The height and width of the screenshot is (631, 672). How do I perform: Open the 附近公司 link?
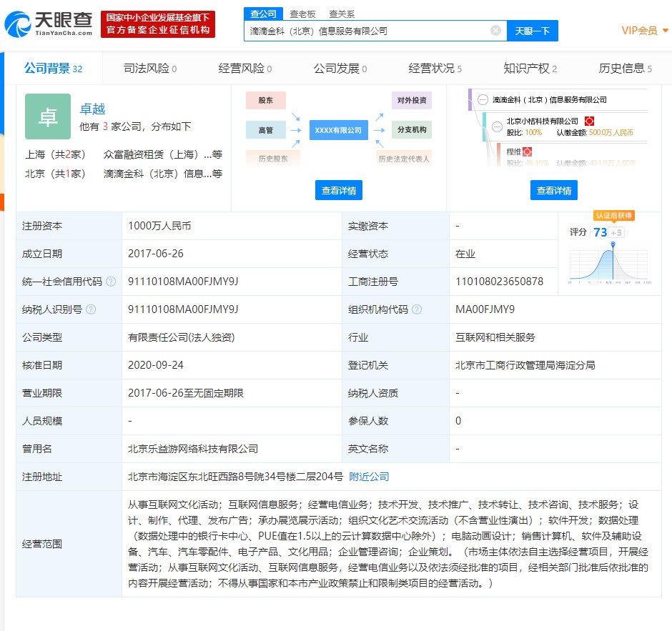pyautogui.click(x=369, y=477)
